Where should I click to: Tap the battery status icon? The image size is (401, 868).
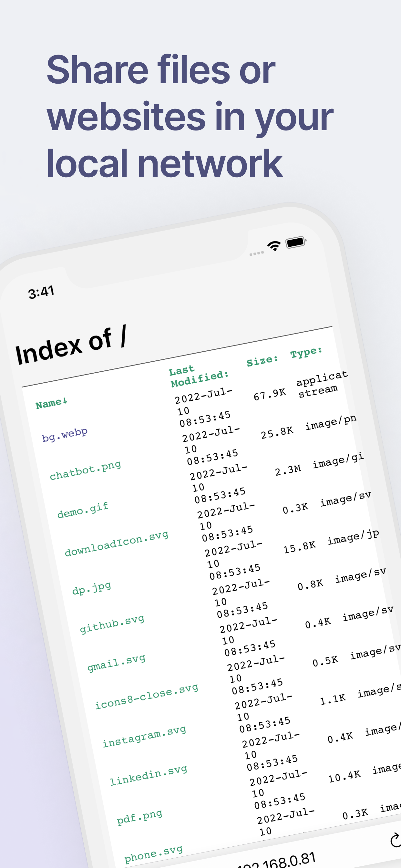point(296,242)
